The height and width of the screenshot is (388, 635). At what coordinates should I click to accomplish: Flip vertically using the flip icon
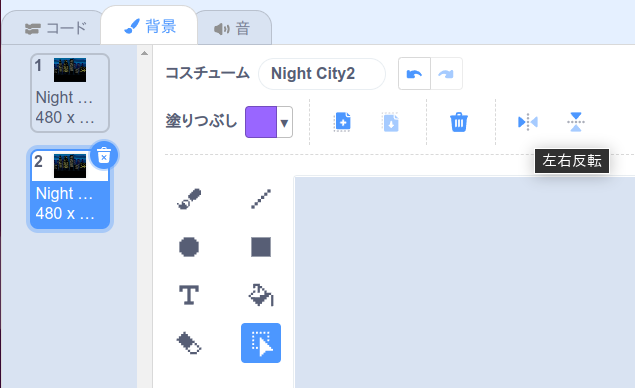point(575,122)
